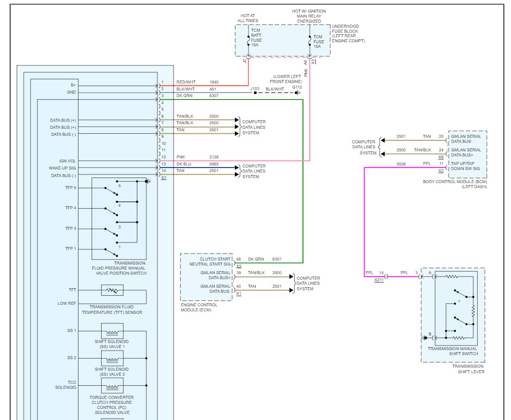Click the 'X6' connector label
The width and height of the screenshot is (511, 420).
[441, 157]
